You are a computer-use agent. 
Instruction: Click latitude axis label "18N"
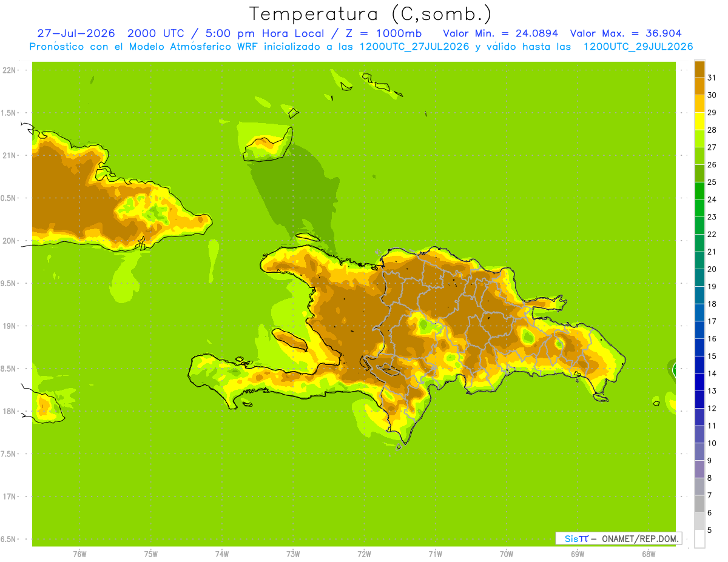coord(9,412)
